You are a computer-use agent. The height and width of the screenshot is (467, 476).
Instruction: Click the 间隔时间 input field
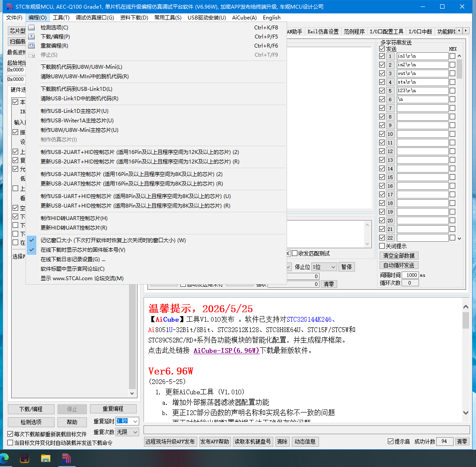[x=410, y=275]
